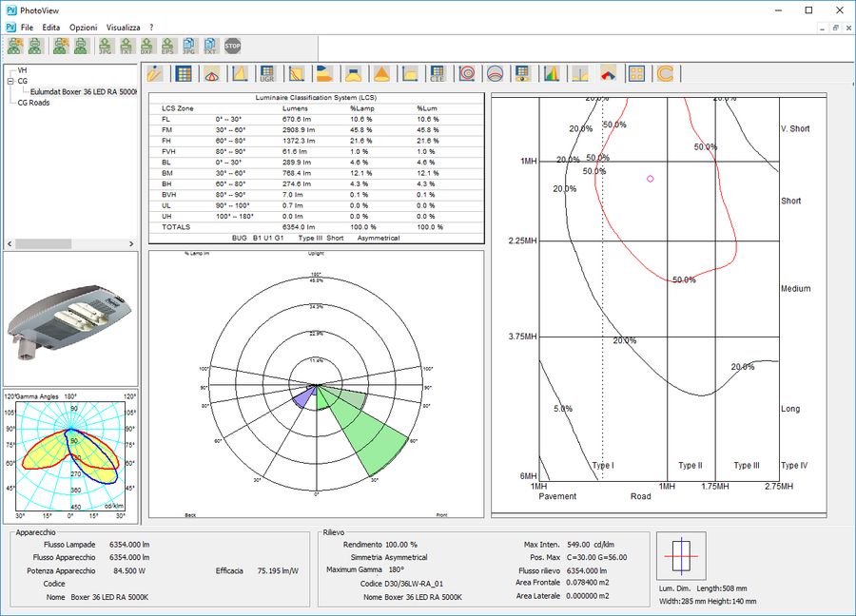Click the EPS export icon
Screen dimensions: 856x616
click(x=167, y=46)
